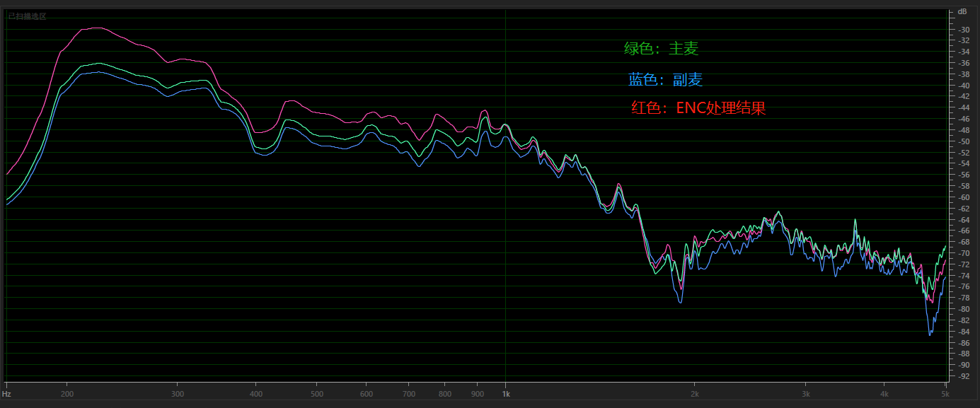Click the "-60" decibel scale value
The width and height of the screenshot is (980, 408).
coord(963,197)
